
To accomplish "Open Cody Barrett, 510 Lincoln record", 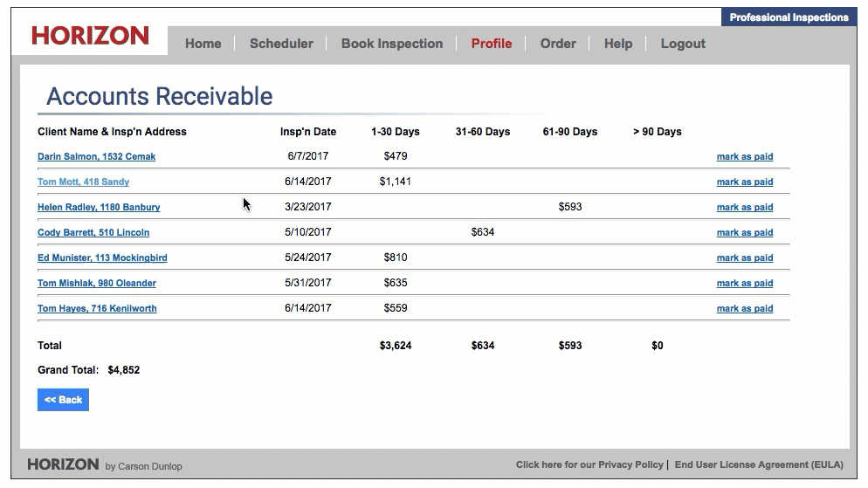I will point(93,233).
